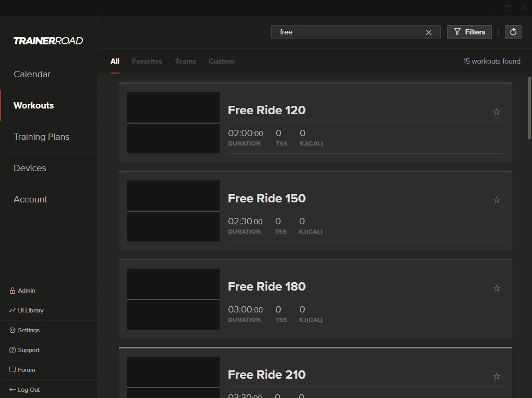This screenshot has width=532, height=398.
Task: Click the Log Out arrow icon
Action: pos(13,389)
